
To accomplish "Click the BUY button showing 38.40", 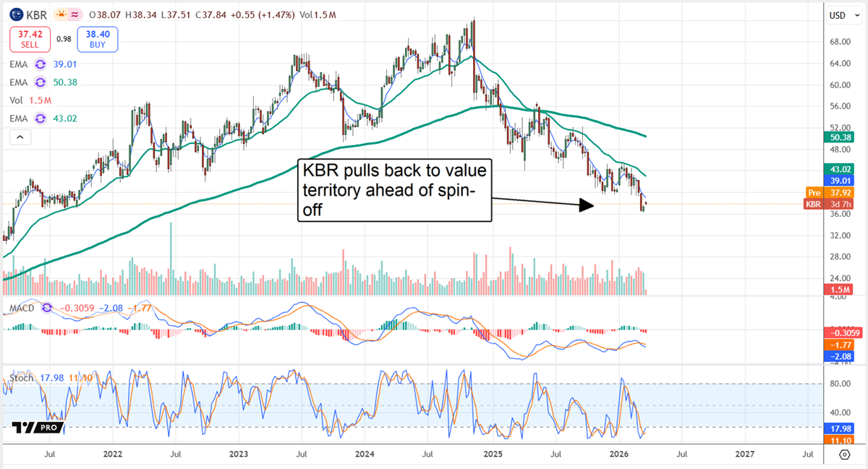I will (96, 39).
